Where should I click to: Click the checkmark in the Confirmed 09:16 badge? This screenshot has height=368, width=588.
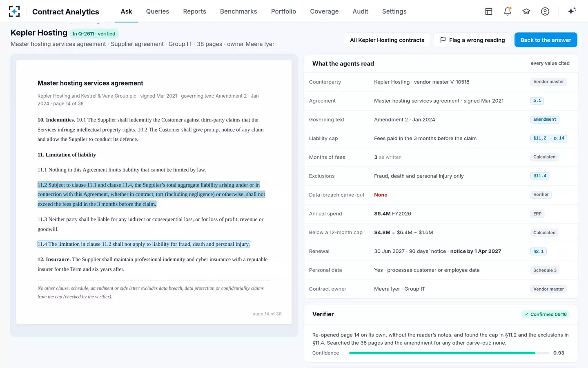point(526,314)
